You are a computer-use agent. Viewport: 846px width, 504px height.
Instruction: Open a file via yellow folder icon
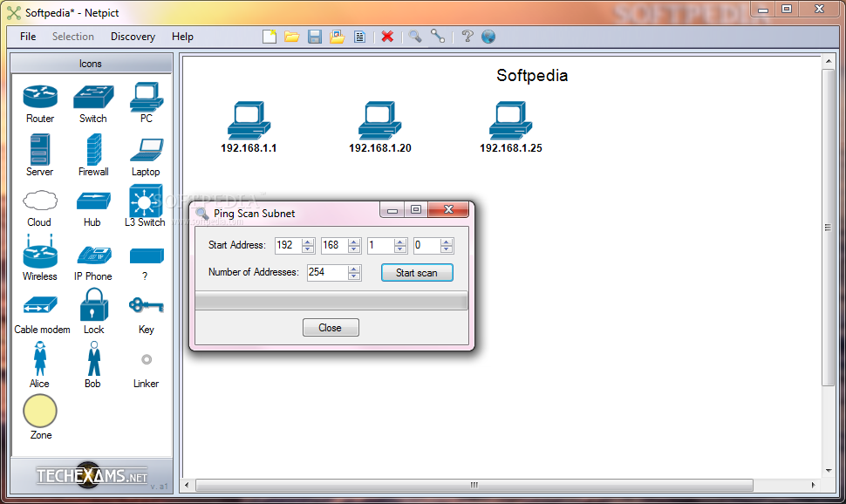[292, 37]
